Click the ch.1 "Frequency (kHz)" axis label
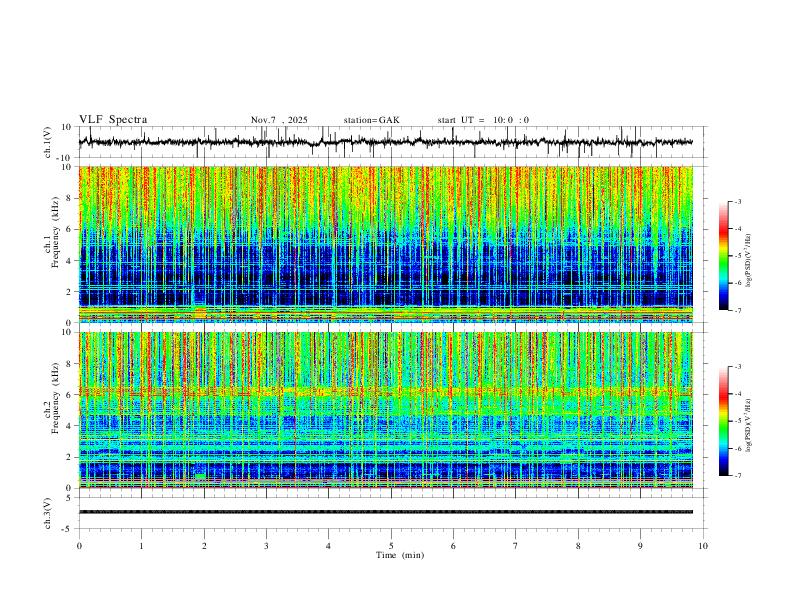Image resolution: width=792 pixels, height=612 pixels. (x=55, y=233)
